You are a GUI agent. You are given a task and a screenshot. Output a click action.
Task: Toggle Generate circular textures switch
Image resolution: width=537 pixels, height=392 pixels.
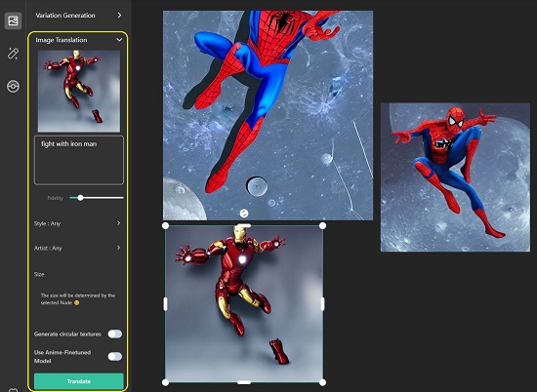click(115, 333)
